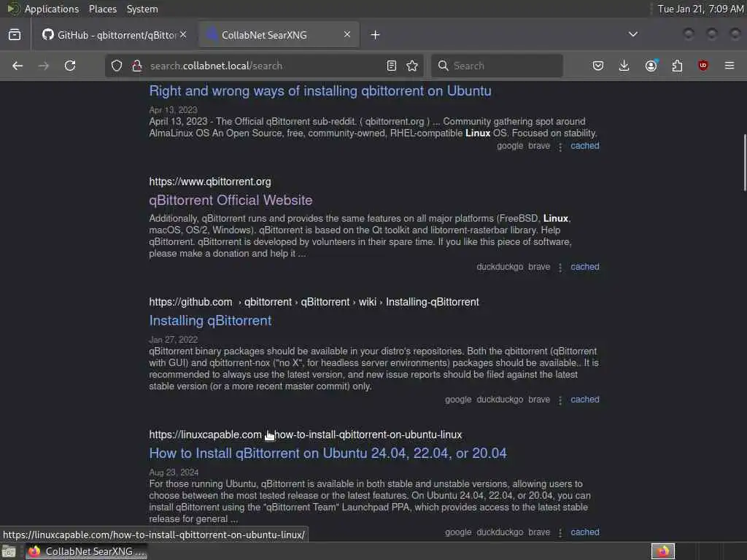
Task: Open cached copy of Ubuntu 24.04 install result
Action: (585, 532)
